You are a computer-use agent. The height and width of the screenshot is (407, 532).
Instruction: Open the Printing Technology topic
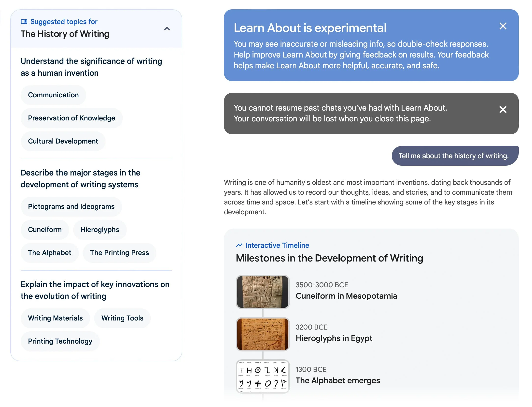(60, 341)
